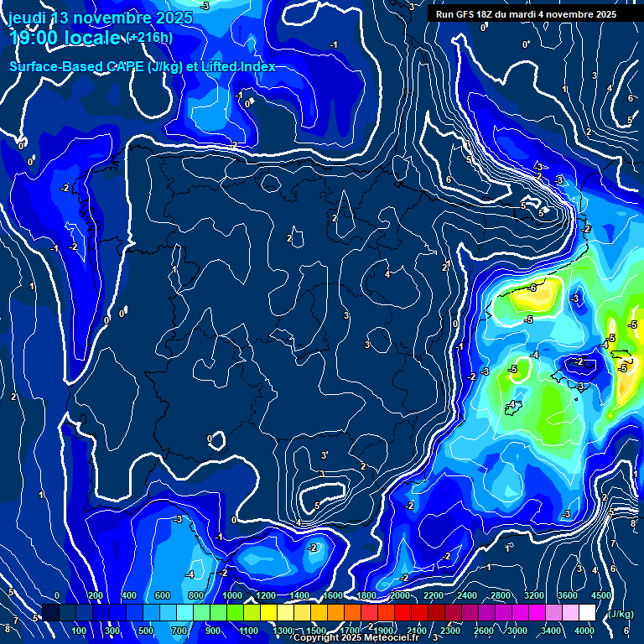Screen dimensions: 644x644
Task: Click the white swatch ending the legend
Action: (x=587, y=612)
